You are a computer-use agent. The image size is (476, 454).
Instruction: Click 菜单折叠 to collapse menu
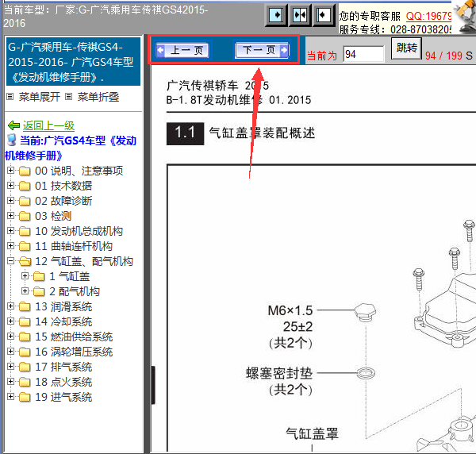pos(98,97)
